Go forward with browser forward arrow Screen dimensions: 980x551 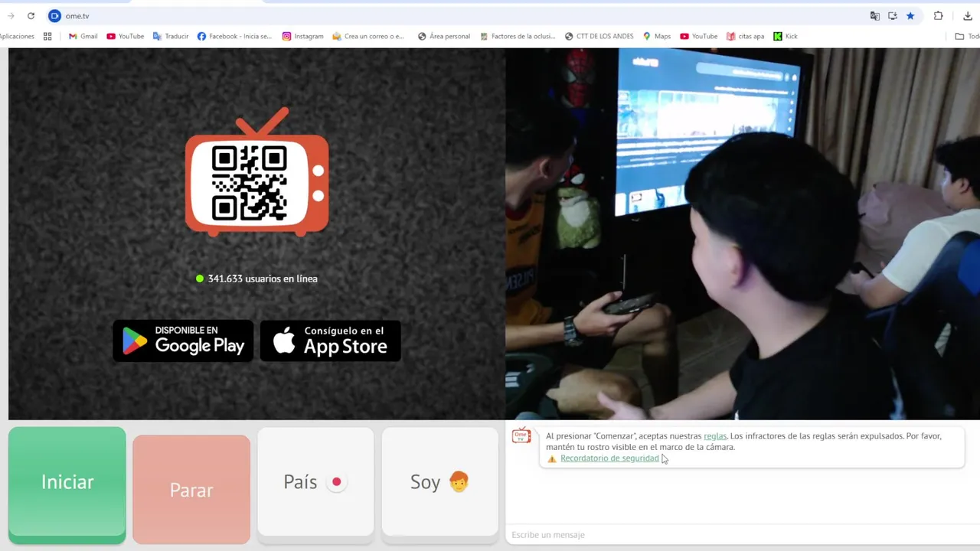tap(11, 16)
